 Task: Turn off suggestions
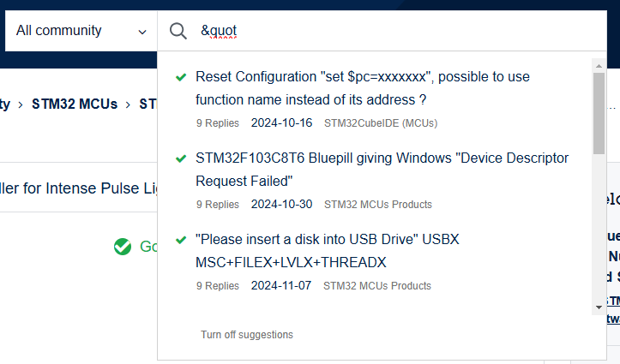pyautogui.click(x=247, y=335)
